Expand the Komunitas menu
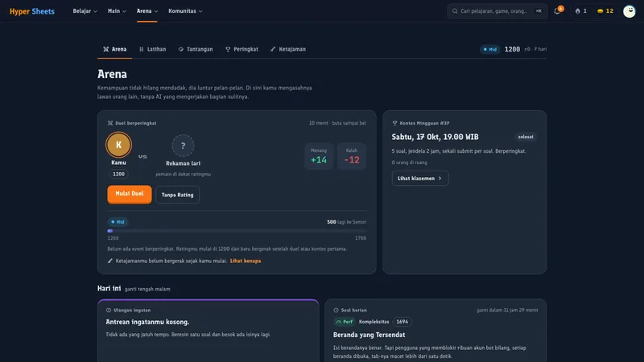The height and width of the screenshot is (362, 644). pos(185,11)
